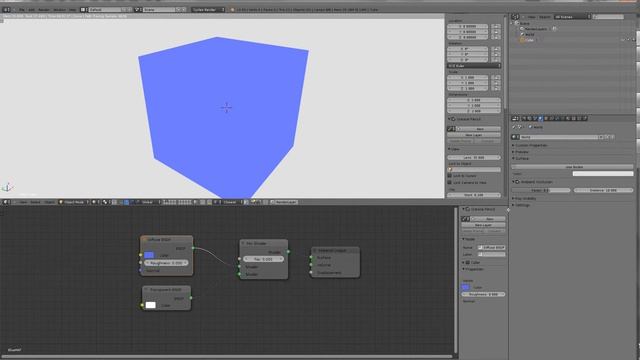Viewport: 640px width, 360px height.
Task: Open the Constraints properties tab icon
Action: tap(551, 118)
